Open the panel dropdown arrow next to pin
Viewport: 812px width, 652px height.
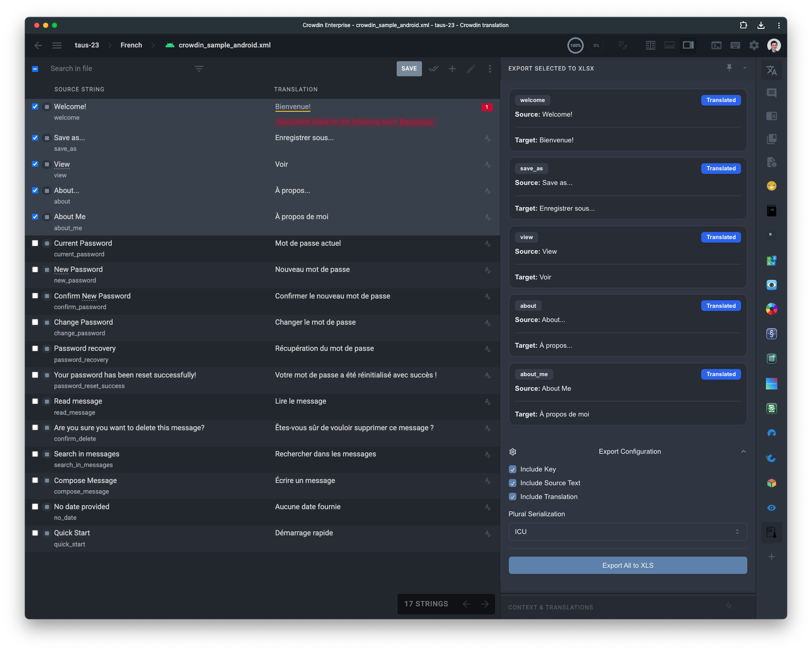(745, 68)
